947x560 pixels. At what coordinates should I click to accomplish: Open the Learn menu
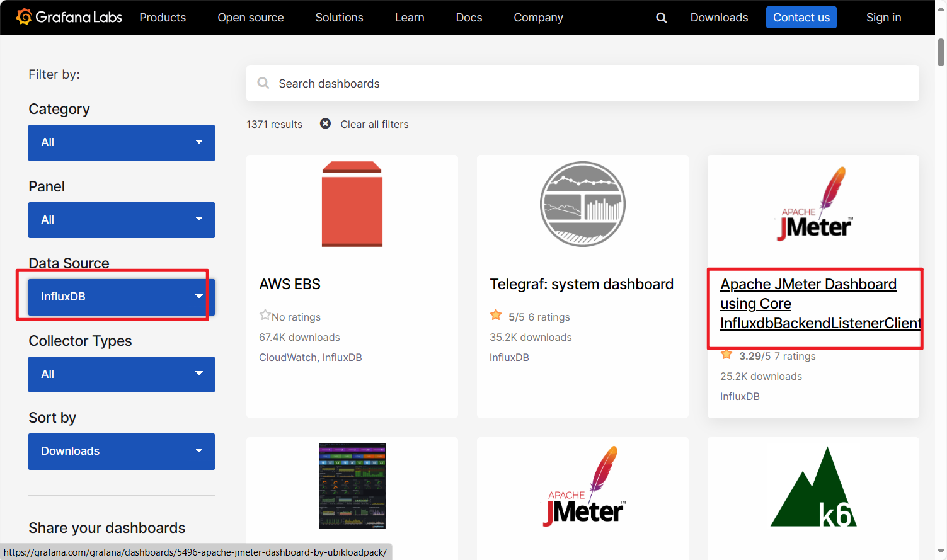(x=410, y=18)
